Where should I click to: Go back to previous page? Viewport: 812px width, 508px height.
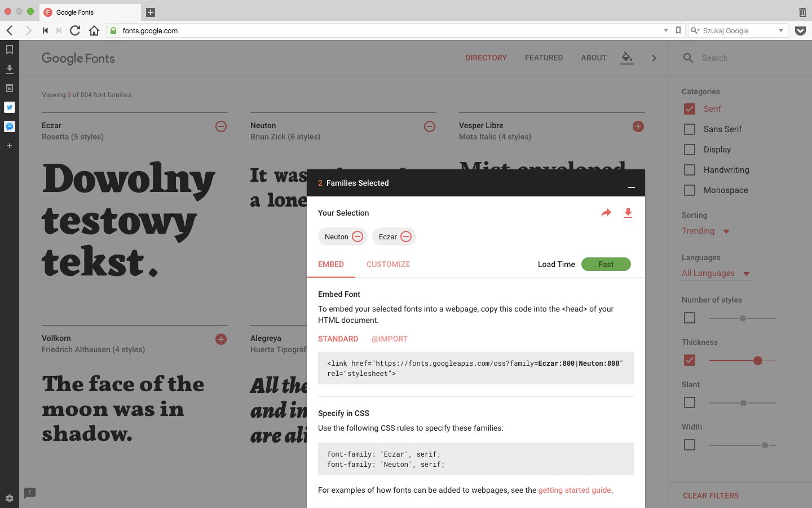click(10, 30)
